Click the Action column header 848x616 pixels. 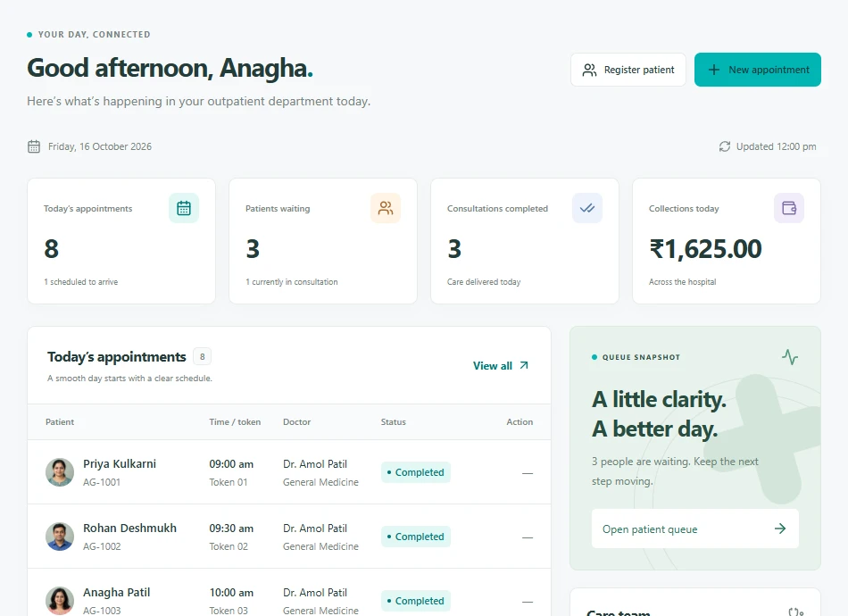(x=520, y=422)
